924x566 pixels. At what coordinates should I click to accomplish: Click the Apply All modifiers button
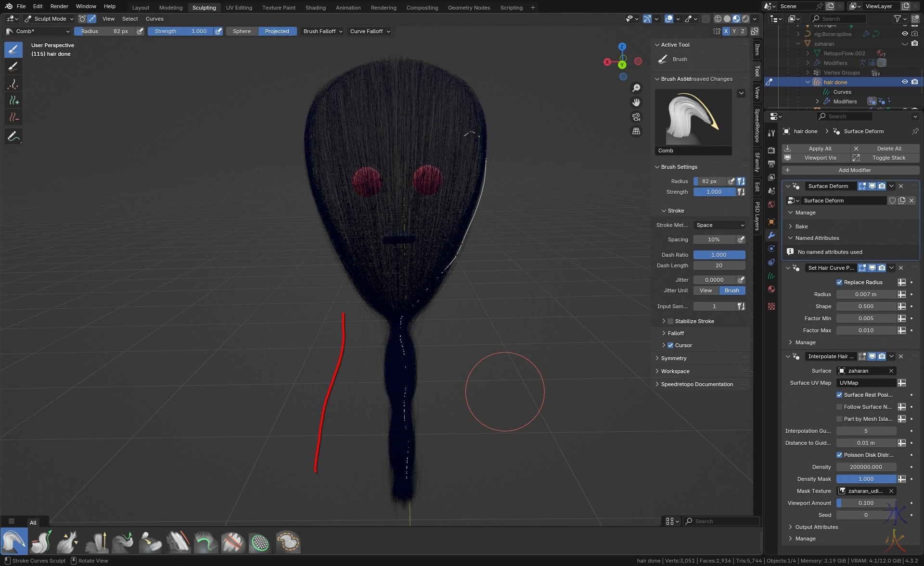pos(820,149)
